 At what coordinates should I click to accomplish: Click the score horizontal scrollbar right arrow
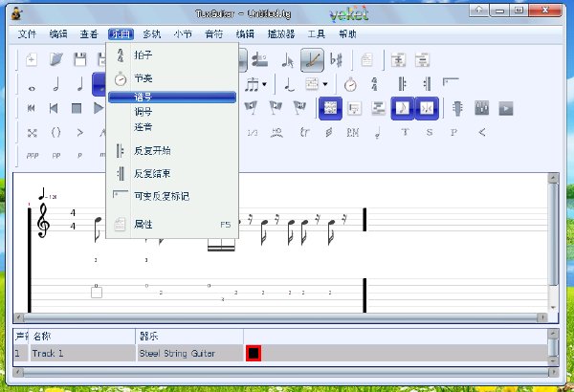click(542, 317)
